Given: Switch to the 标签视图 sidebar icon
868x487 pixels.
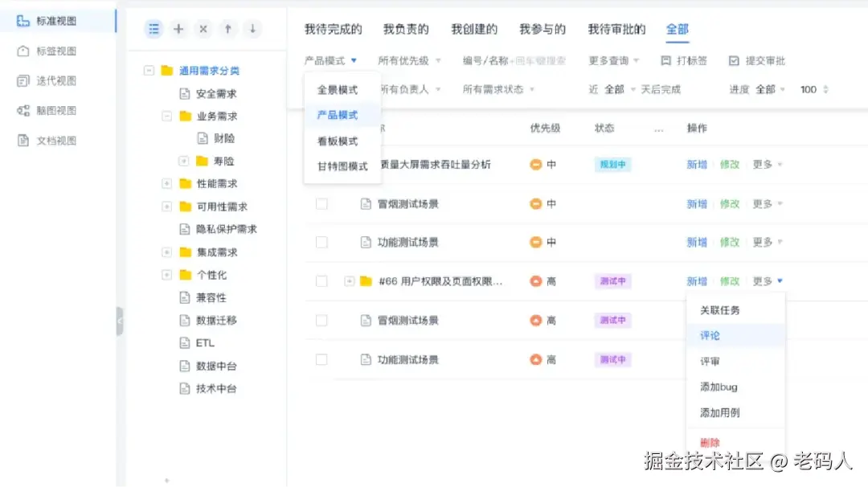Looking at the screenshot, I should point(24,51).
